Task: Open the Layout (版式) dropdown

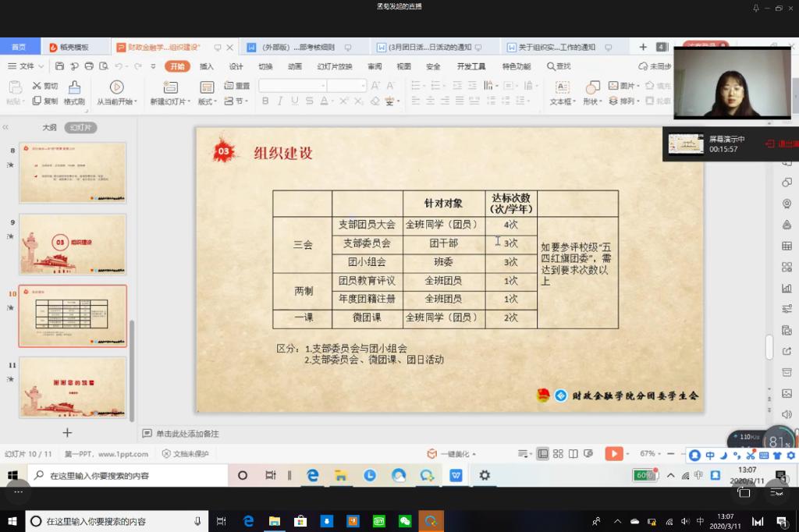Action: point(207,101)
